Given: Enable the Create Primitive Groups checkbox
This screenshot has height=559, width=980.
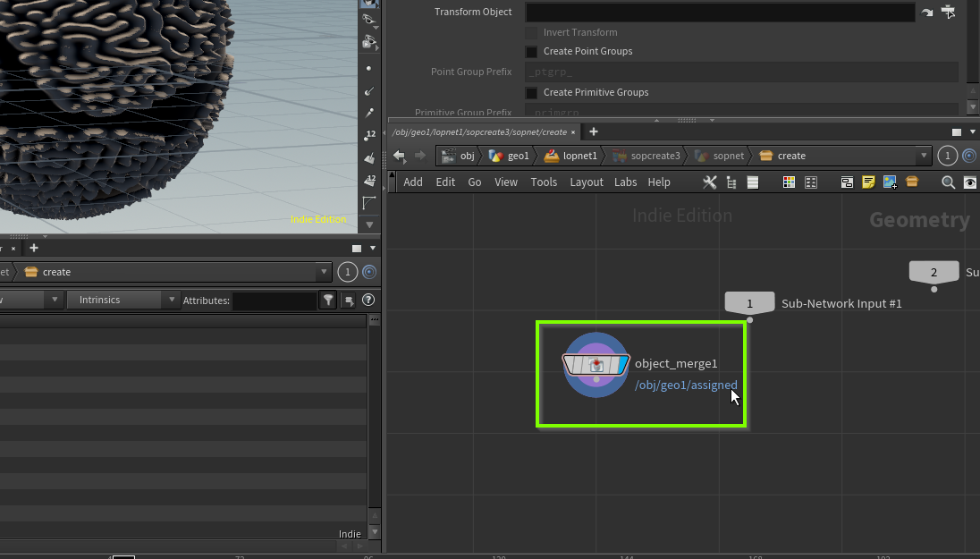Looking at the screenshot, I should tap(531, 93).
